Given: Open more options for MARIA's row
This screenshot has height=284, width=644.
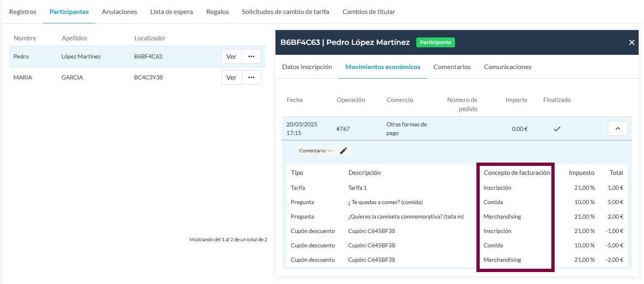Looking at the screenshot, I should (251, 77).
